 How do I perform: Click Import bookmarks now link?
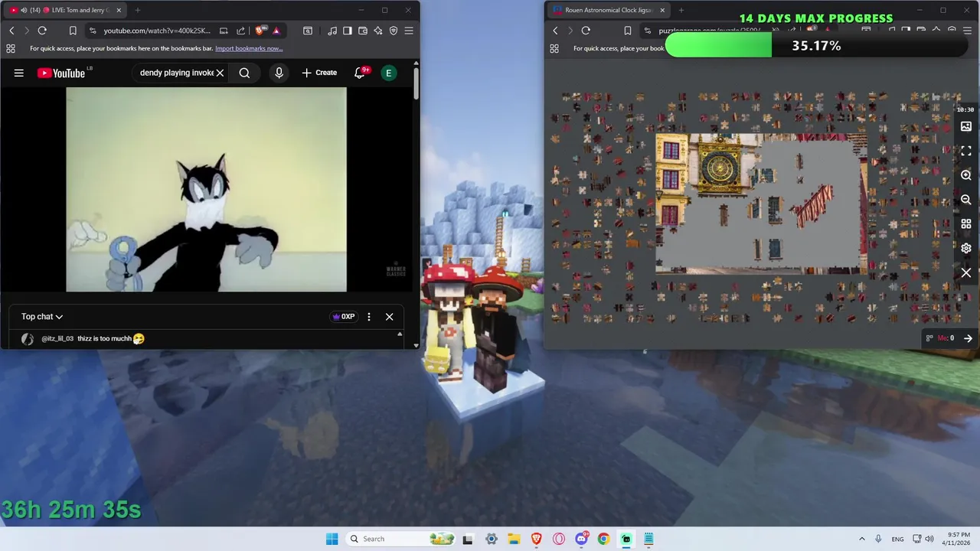[249, 48]
